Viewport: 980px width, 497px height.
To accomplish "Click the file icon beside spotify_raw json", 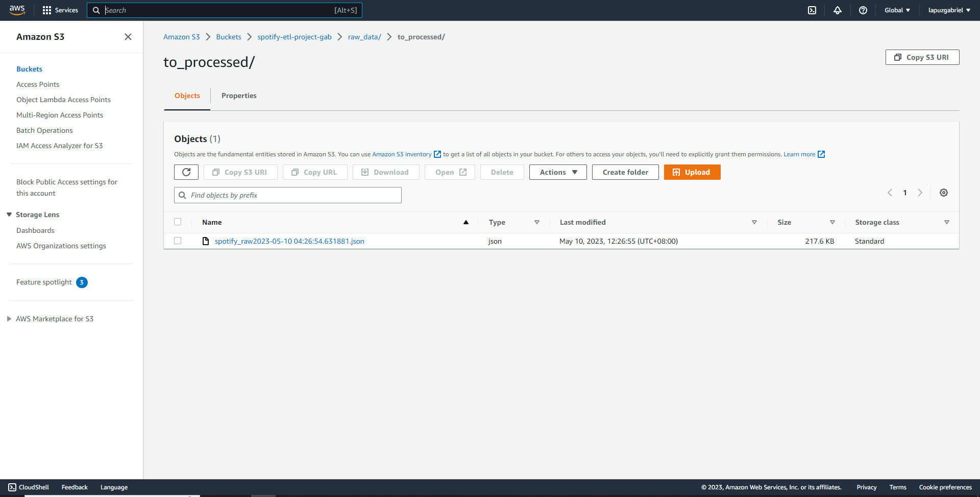I will coord(206,241).
